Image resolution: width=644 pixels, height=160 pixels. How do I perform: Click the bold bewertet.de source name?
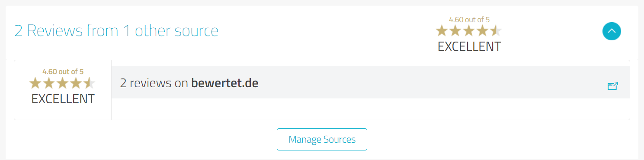coord(224,83)
